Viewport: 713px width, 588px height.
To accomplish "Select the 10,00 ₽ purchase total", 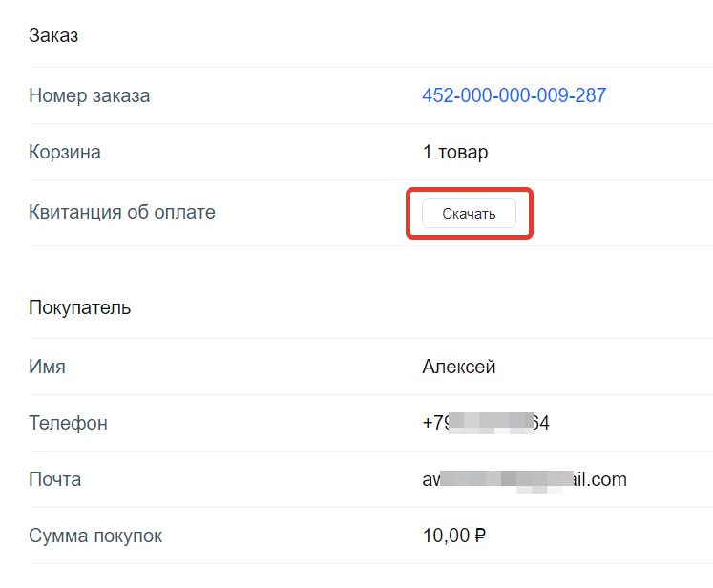I will pyautogui.click(x=453, y=535).
